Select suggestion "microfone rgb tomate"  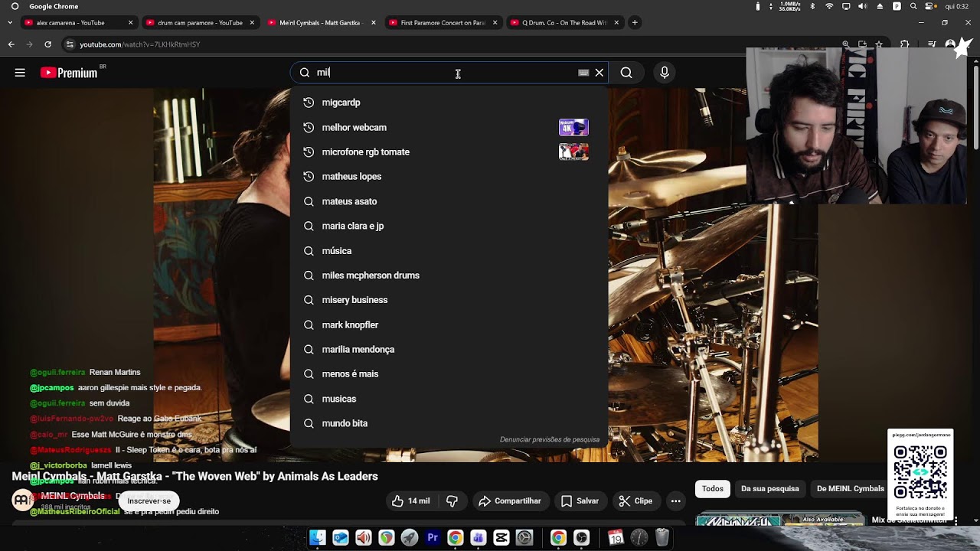click(449, 152)
